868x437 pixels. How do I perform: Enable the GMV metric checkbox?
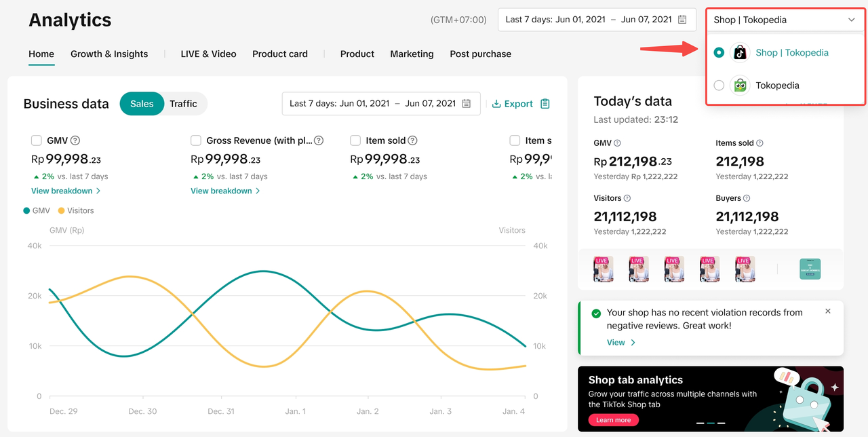[37, 140]
